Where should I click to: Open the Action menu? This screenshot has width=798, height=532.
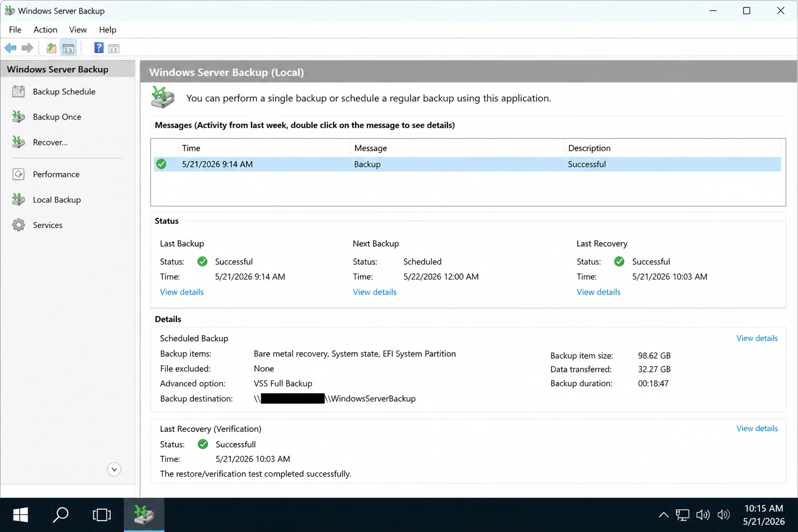tap(45, 30)
